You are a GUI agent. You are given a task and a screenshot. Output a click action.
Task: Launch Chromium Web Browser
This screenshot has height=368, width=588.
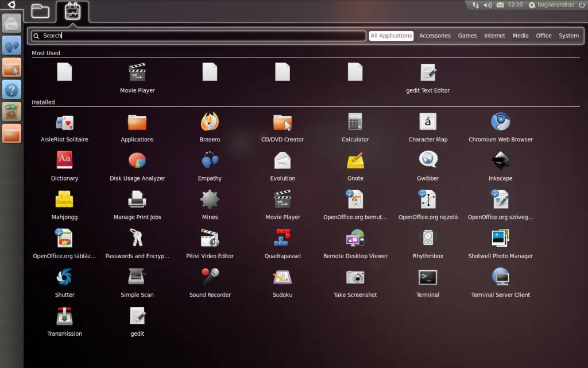pyautogui.click(x=501, y=128)
